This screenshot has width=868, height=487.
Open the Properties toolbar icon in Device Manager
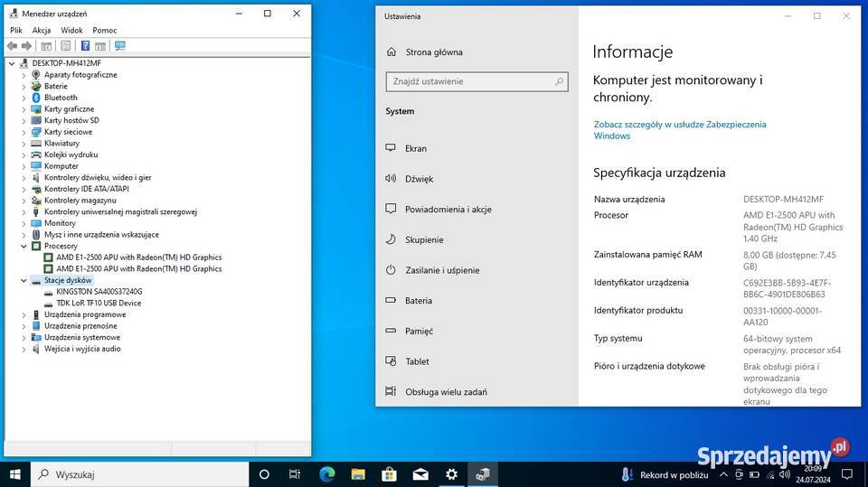66,46
